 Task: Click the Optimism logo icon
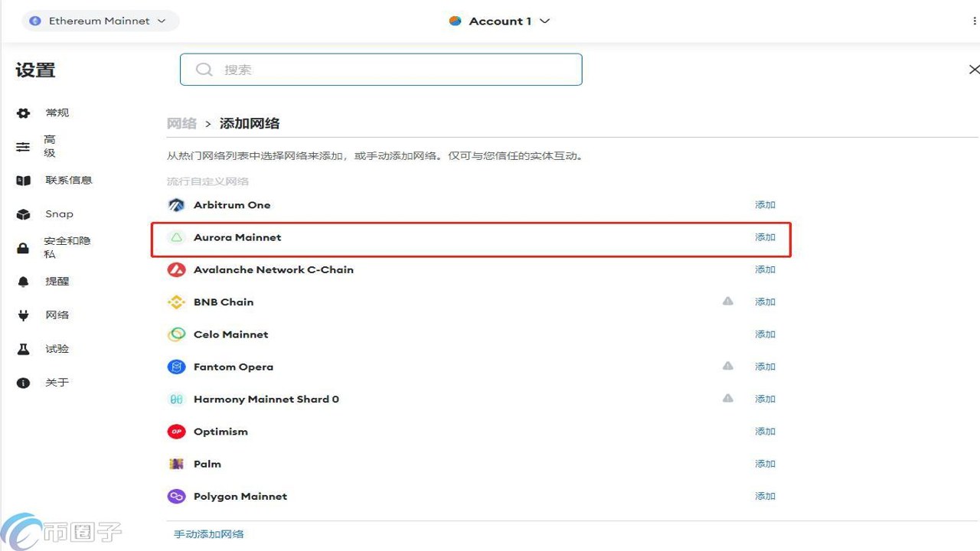[176, 432]
